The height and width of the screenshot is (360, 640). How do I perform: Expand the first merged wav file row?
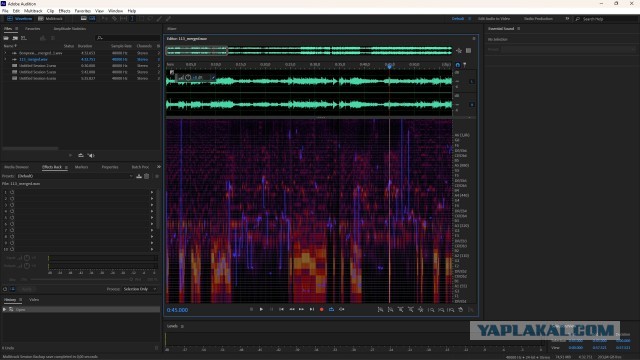coord(5,53)
